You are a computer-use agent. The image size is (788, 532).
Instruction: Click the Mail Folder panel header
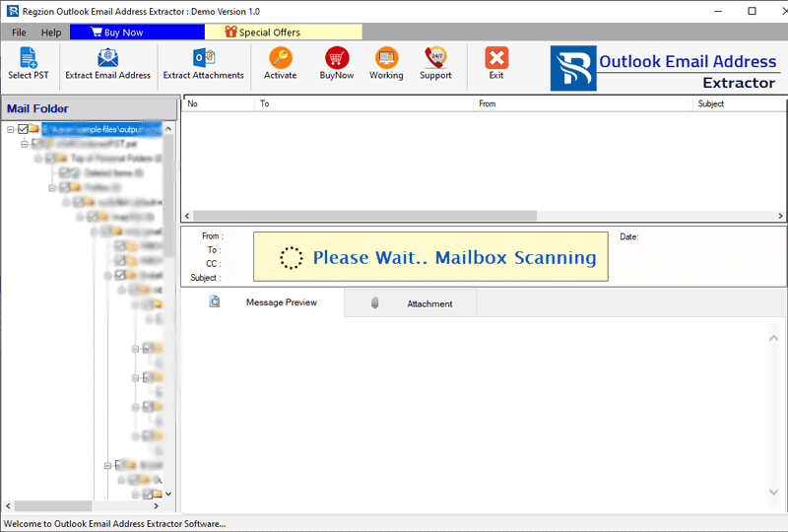tap(90, 108)
